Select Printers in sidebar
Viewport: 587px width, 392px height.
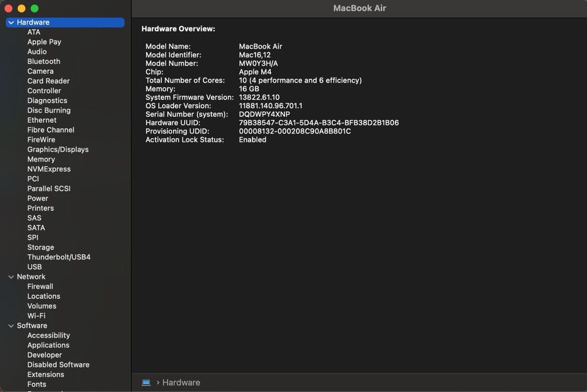point(41,208)
